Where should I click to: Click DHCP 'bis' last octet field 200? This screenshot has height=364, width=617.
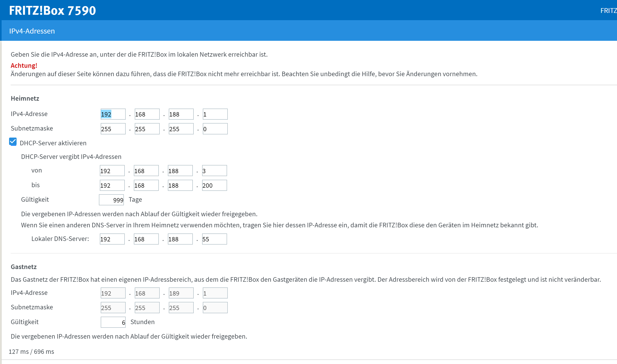[214, 185]
